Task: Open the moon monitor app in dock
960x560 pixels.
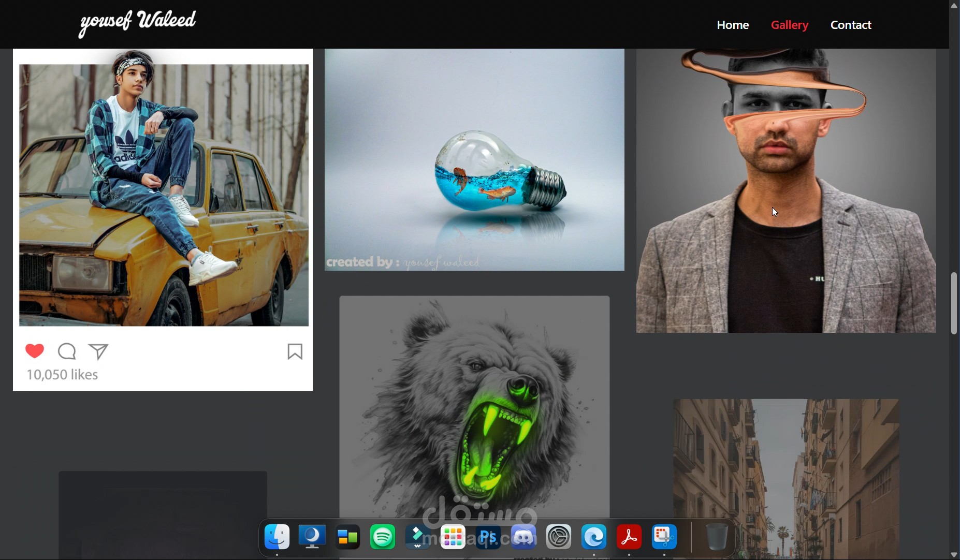Action: (x=312, y=537)
